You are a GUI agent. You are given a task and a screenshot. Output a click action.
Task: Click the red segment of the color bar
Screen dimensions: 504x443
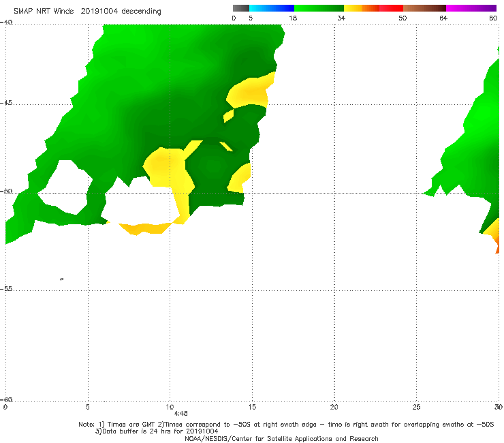tap(391, 8)
